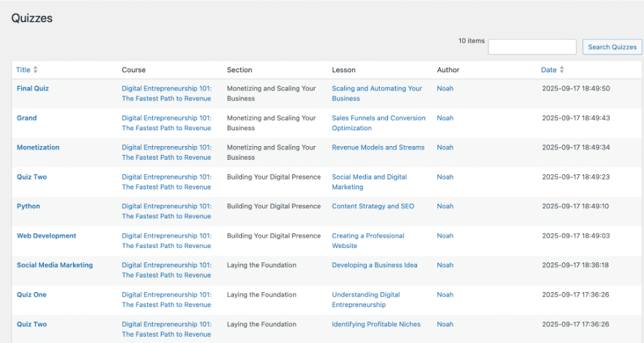Open the Monetization quiz link
Image resolution: width=644 pixels, height=343 pixels.
click(x=39, y=147)
